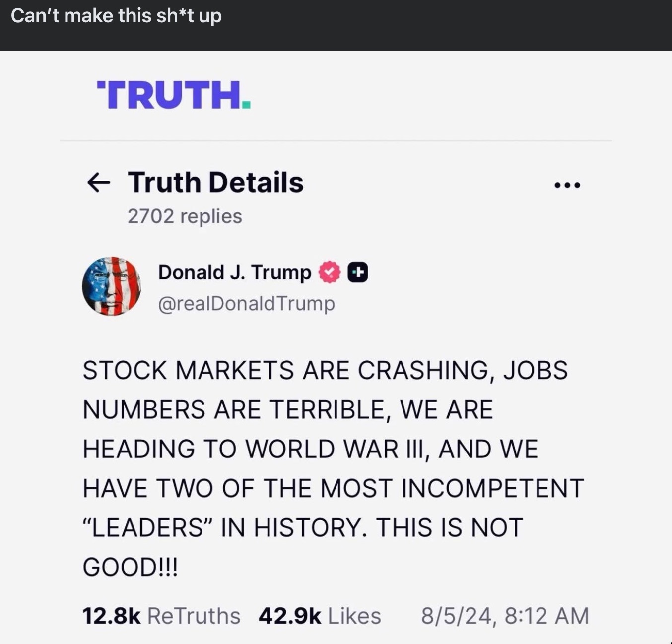Viewport: 672px width, 644px height.
Task: Click the teal dot in the TRUTH logo
Action: tap(246, 104)
